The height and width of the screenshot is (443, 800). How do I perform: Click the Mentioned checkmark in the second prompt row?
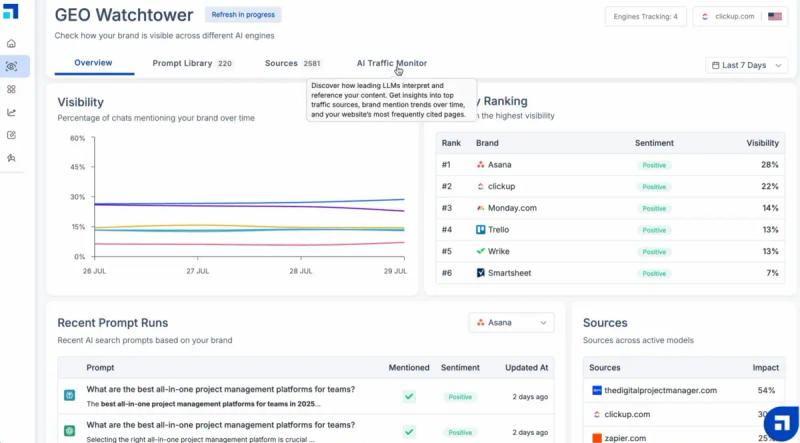coord(409,432)
